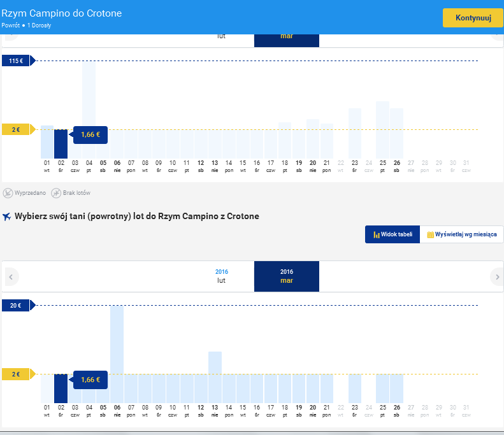Image resolution: width=504 pixels, height=435 pixels.
Task: Select 2016 lut tab in return chart
Action: (x=222, y=276)
